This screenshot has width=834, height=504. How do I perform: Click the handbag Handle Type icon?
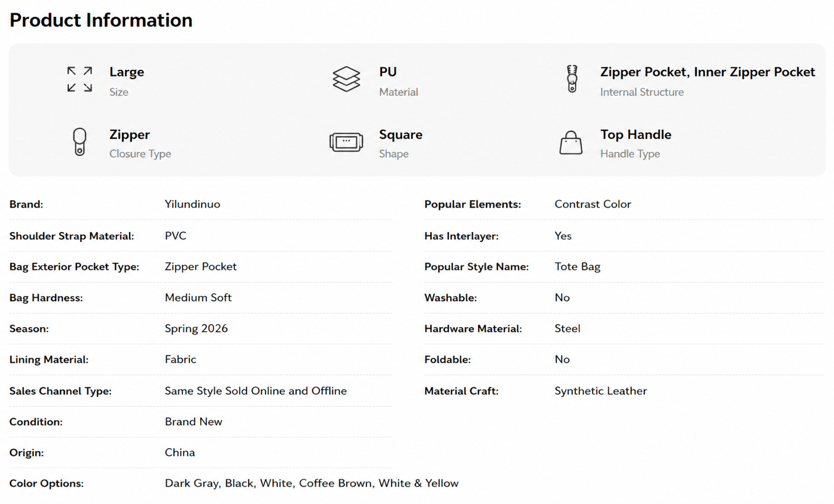pos(571,143)
